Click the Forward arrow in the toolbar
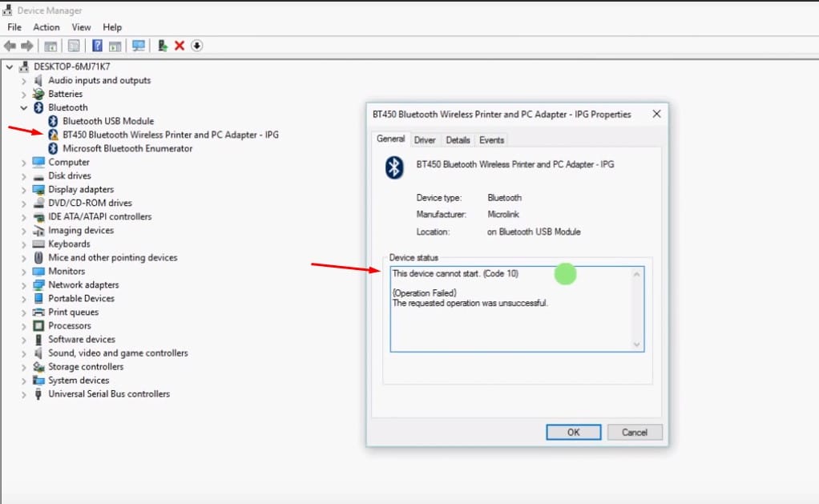The image size is (819, 504). point(27,46)
